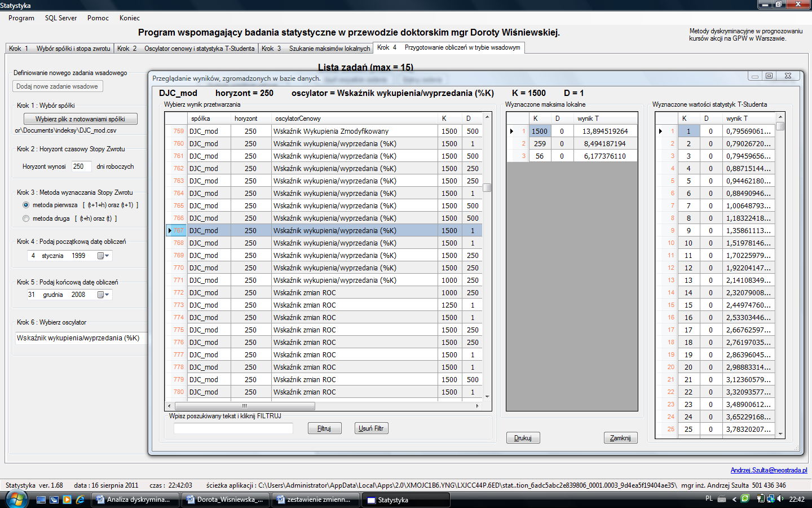The height and width of the screenshot is (508, 812).
Task: Open start date picker dropdown (styczeń 1999)
Action: pos(104,256)
